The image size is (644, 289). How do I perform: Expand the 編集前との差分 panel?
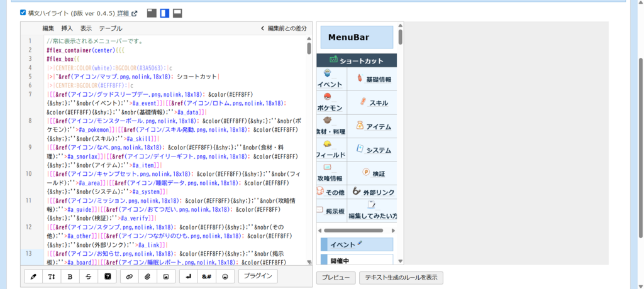coord(284,28)
